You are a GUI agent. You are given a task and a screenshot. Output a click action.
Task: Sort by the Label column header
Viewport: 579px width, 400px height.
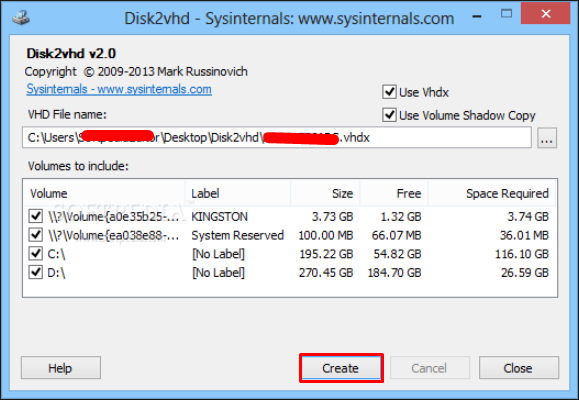pos(238,193)
